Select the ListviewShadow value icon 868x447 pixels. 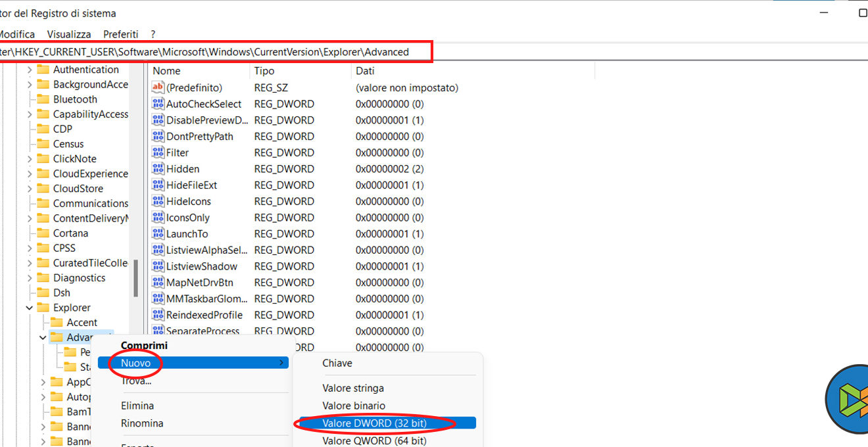pyautogui.click(x=158, y=266)
